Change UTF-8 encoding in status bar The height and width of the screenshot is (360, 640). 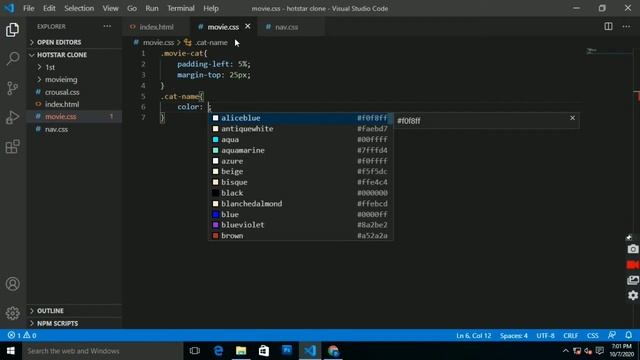point(545,336)
